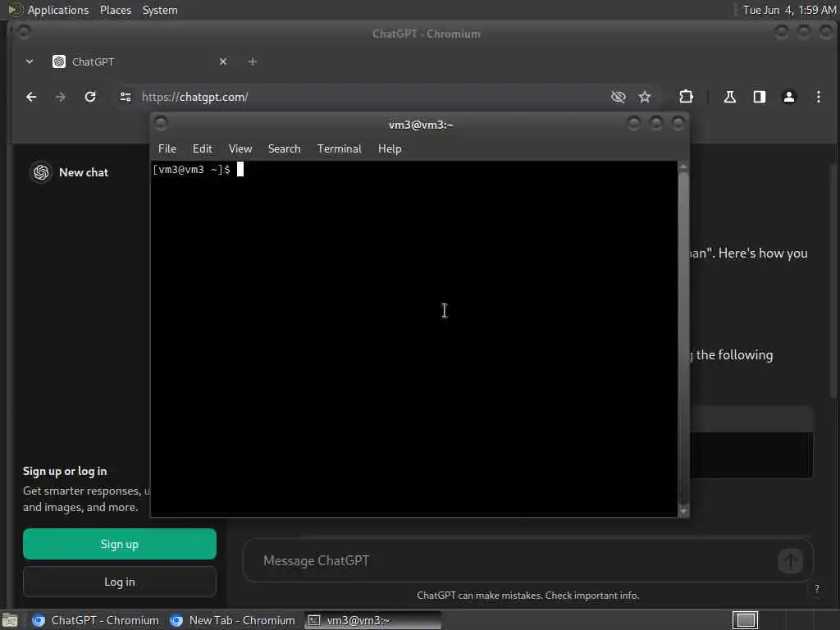Image resolution: width=840 pixels, height=630 pixels.
Task: Click the clock showing Tue Jun 4
Action: click(x=789, y=10)
